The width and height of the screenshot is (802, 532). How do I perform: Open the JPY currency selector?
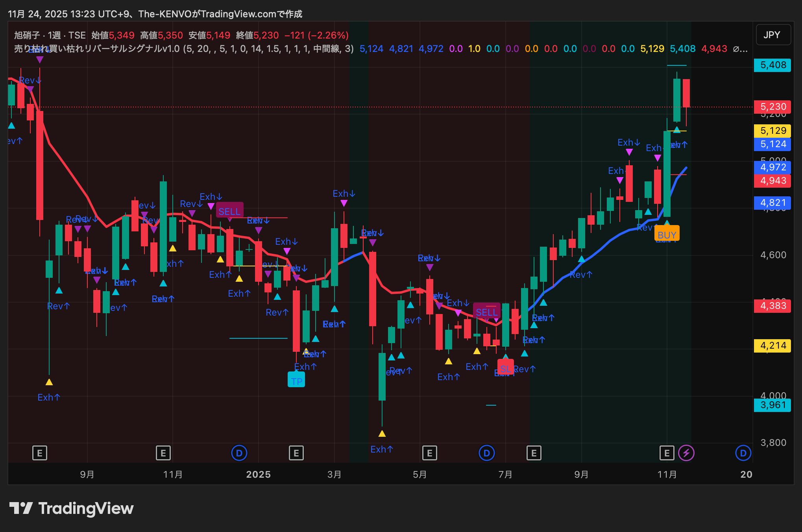click(773, 35)
